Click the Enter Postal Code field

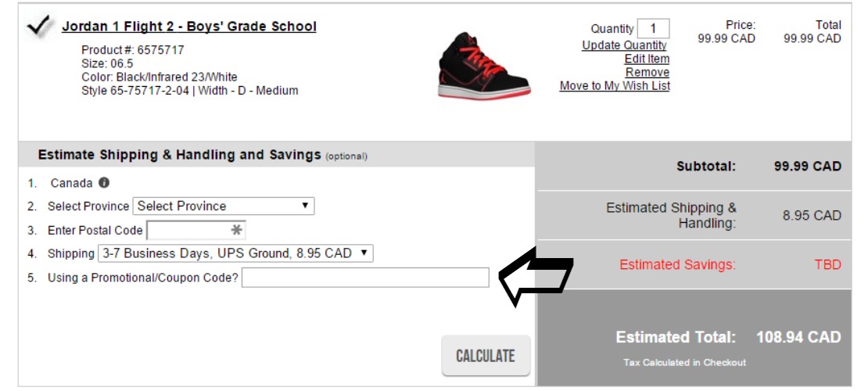196,231
